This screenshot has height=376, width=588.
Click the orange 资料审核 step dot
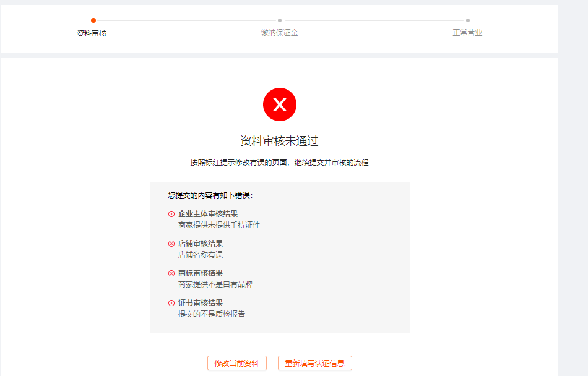coord(93,20)
